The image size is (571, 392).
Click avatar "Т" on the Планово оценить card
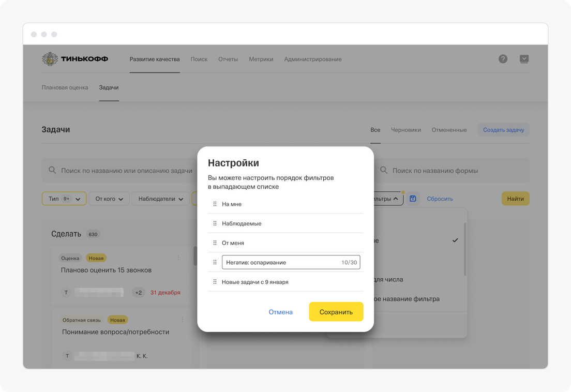[66, 292]
